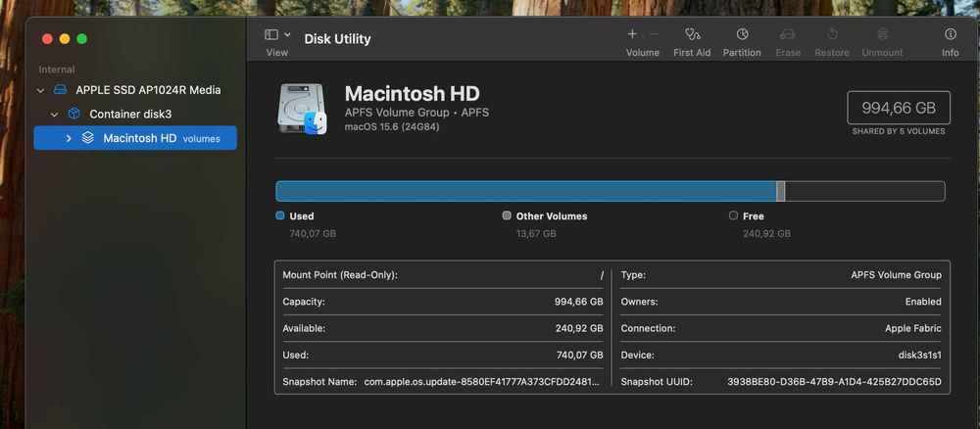Viewport: 980px width, 429px height.
Task: Select the Container disk3 cube icon
Action: coord(73,114)
